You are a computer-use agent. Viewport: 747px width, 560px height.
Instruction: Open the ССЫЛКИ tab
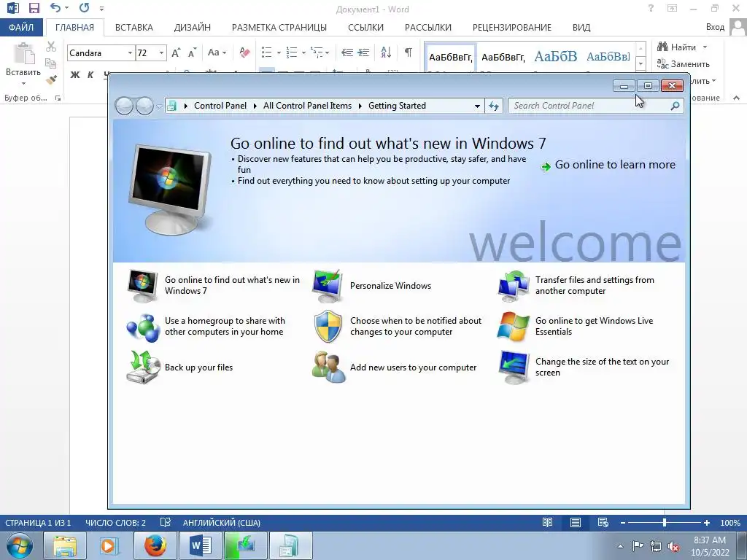(366, 27)
